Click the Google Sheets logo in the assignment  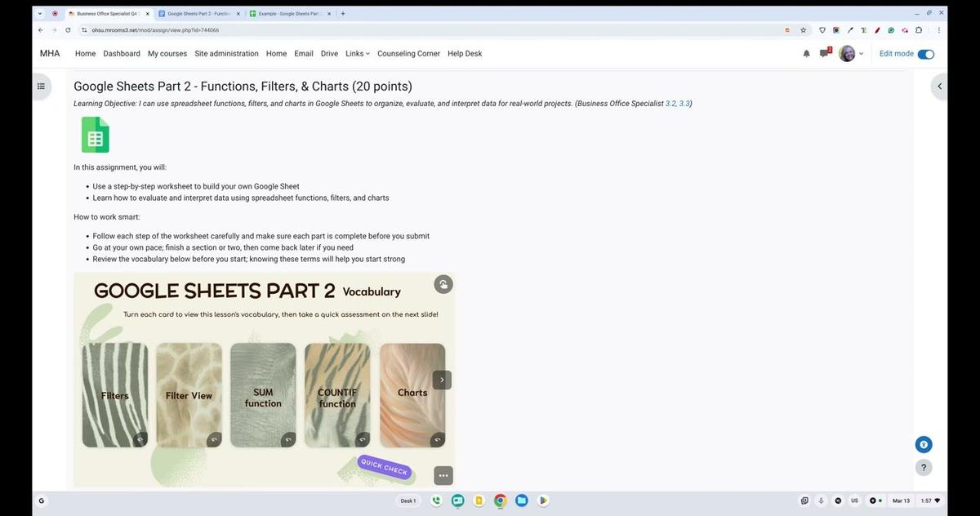tap(95, 134)
